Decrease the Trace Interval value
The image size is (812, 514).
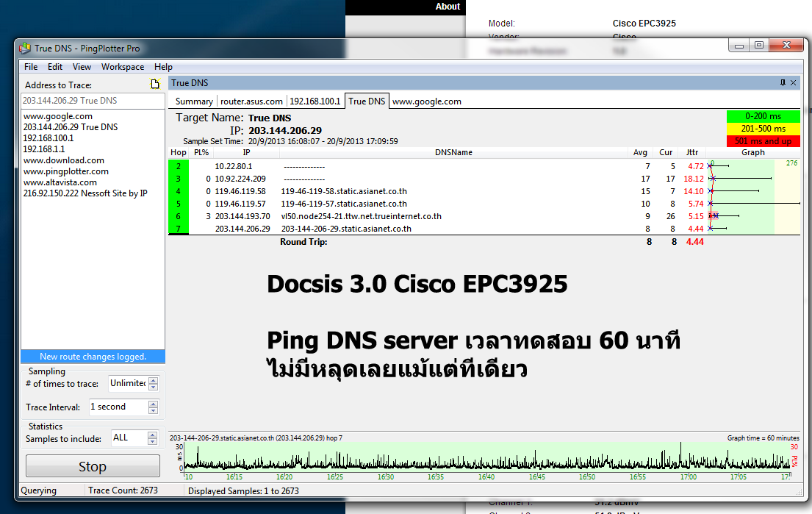pyautogui.click(x=154, y=410)
